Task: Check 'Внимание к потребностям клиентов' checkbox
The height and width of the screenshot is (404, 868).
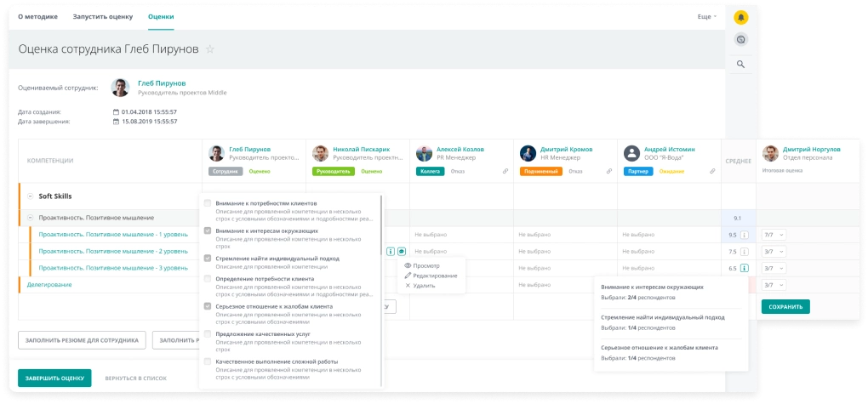Action: (208, 203)
